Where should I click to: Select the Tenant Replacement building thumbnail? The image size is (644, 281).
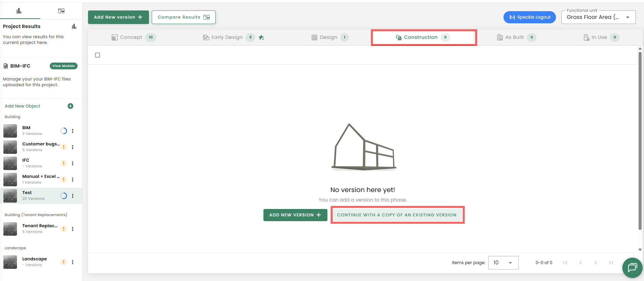10,229
